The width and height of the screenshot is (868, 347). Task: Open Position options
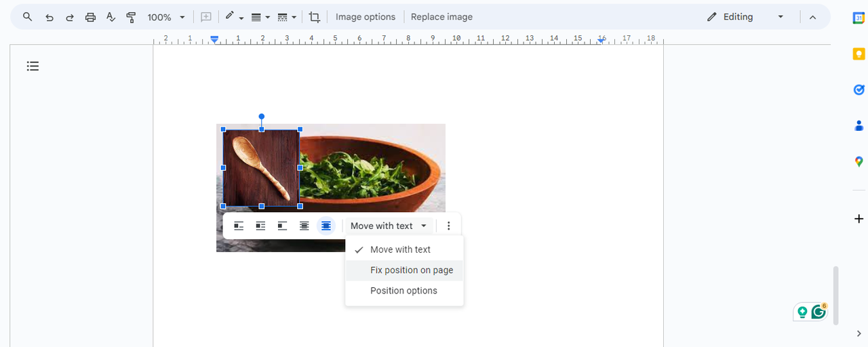point(405,291)
